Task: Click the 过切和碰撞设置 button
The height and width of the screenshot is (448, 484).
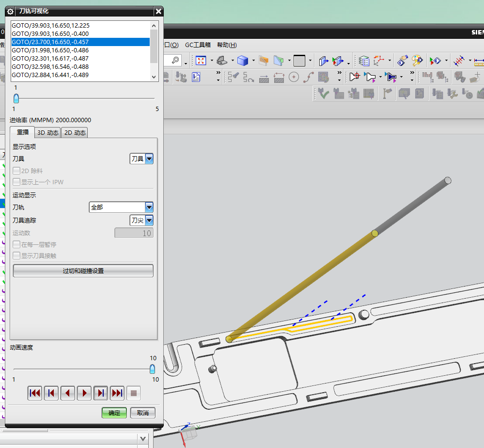Action: coord(83,271)
